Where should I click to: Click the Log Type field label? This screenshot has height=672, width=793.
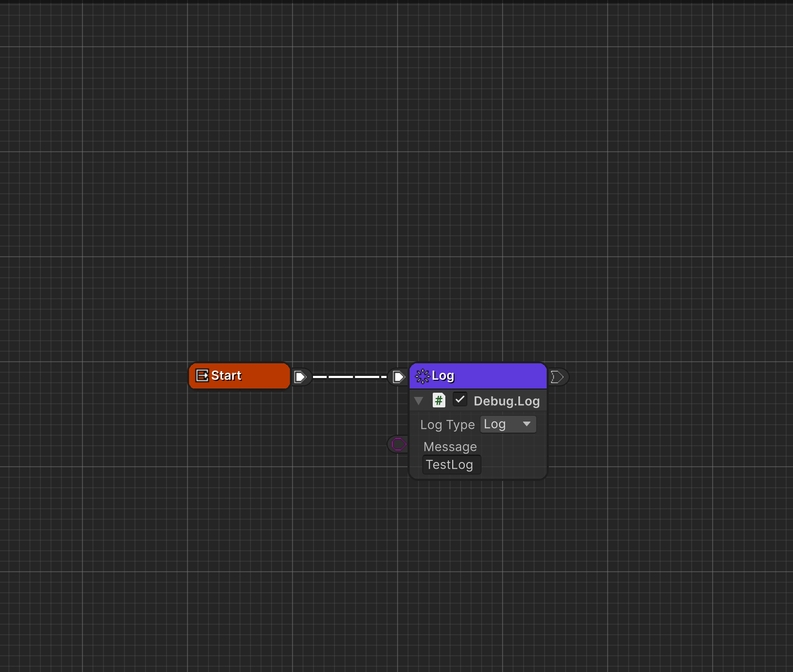pyautogui.click(x=447, y=425)
